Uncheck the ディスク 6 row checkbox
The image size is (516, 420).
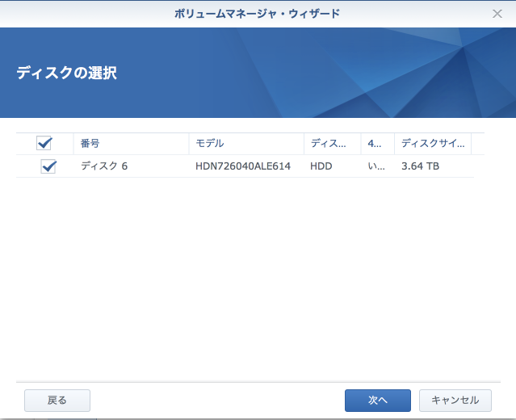[48, 166]
